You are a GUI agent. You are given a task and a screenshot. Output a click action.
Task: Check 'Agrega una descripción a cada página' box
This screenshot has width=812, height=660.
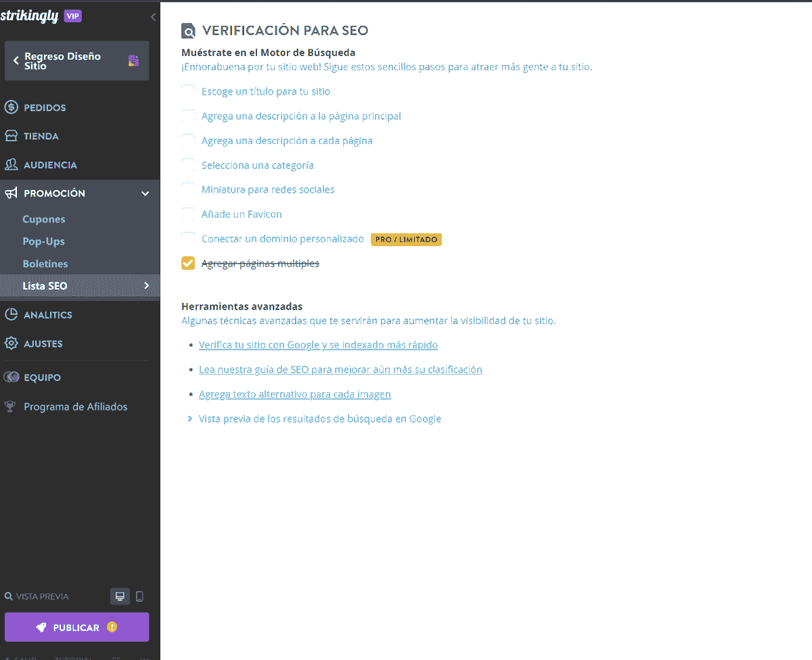point(188,141)
